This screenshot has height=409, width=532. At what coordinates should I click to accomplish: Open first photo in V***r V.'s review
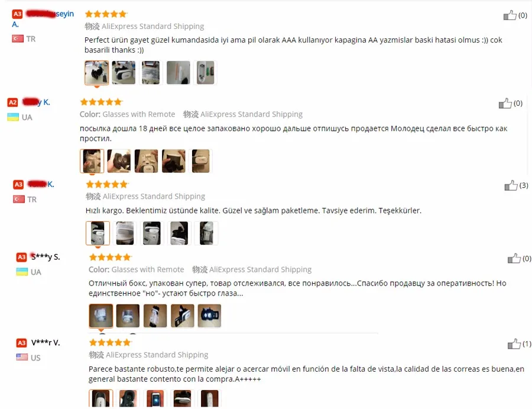[100, 398]
